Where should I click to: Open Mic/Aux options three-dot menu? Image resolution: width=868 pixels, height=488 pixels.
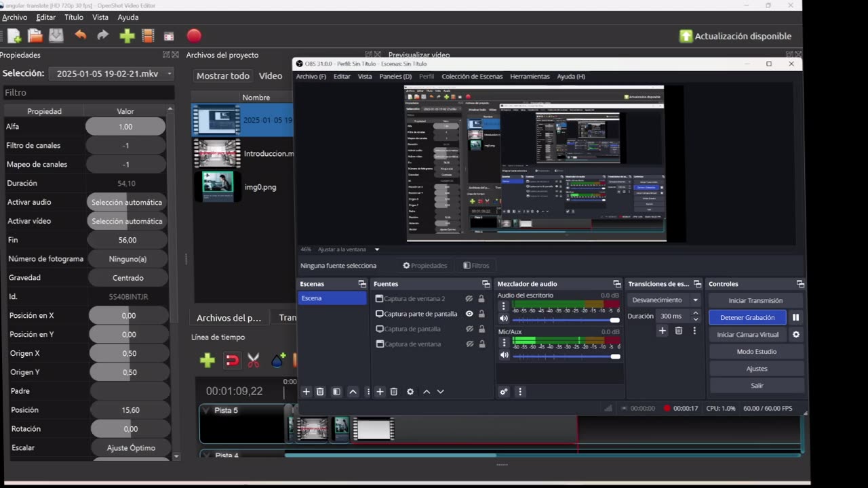pos(503,343)
